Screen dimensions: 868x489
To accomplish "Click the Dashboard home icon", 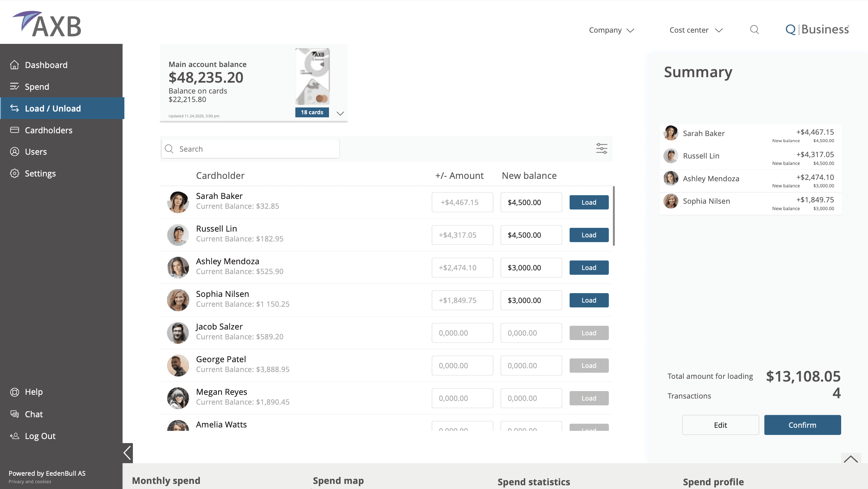I will (14, 65).
